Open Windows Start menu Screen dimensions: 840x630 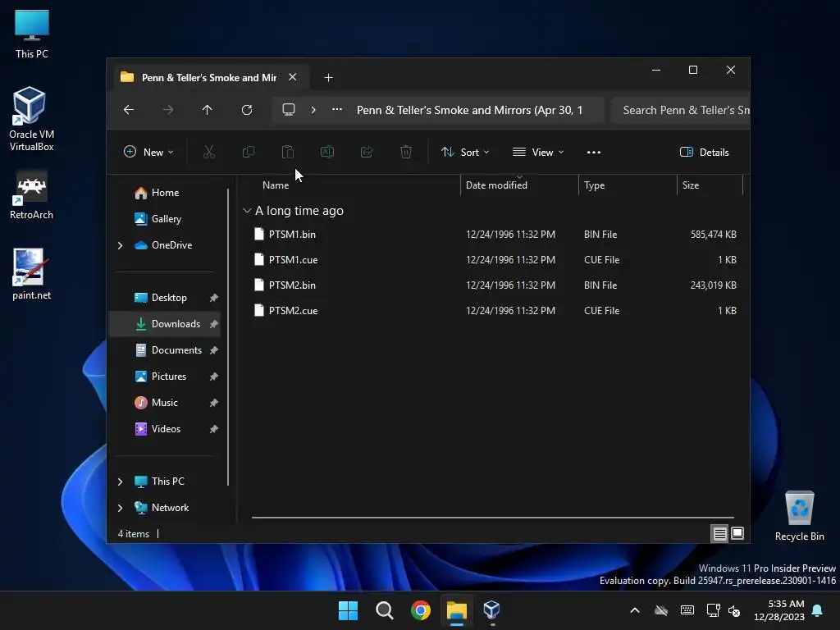tap(348, 610)
